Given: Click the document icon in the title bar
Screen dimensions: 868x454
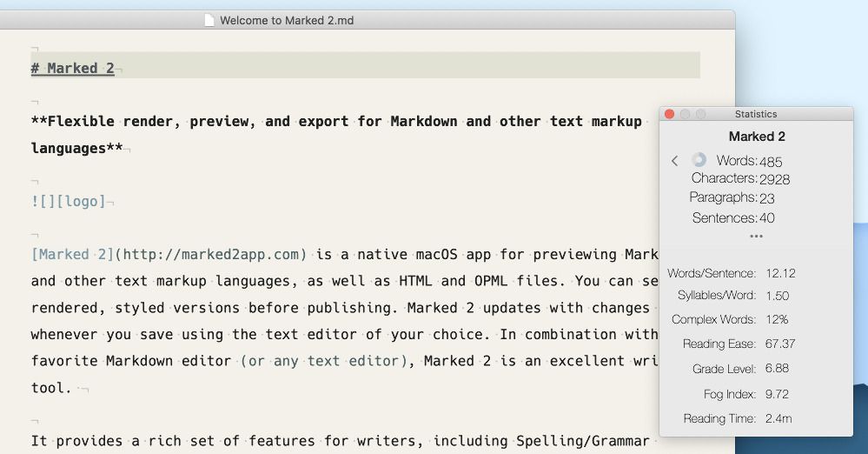Looking at the screenshot, I should click(209, 21).
